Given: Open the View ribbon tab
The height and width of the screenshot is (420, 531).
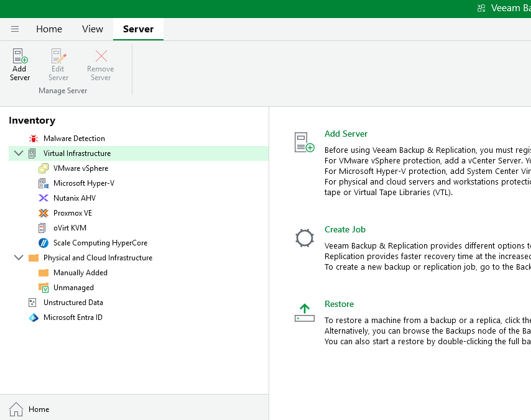Looking at the screenshot, I should pos(93,29).
